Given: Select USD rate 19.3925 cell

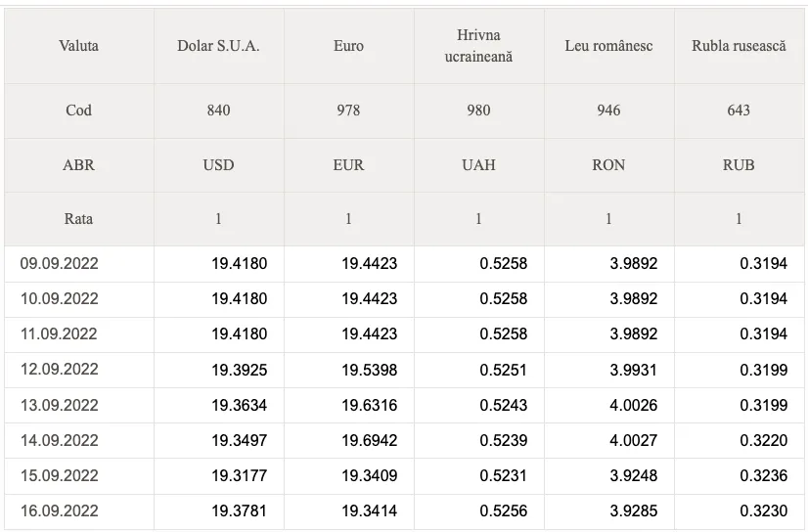Looking at the screenshot, I should point(219,370).
